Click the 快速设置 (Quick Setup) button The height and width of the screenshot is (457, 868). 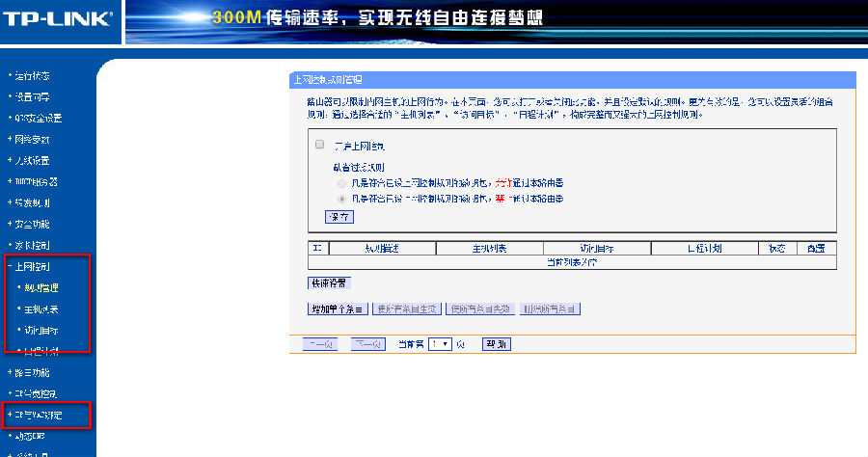coord(329,283)
